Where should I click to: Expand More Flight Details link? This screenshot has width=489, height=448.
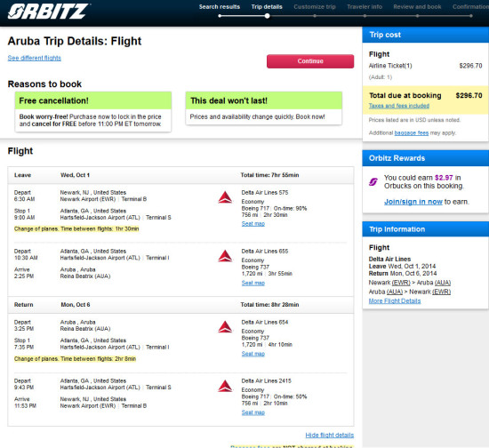pos(395,300)
